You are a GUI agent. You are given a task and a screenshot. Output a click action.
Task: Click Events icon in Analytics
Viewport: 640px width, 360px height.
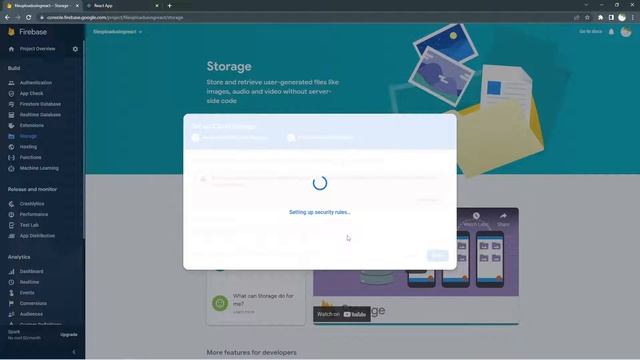11,293
